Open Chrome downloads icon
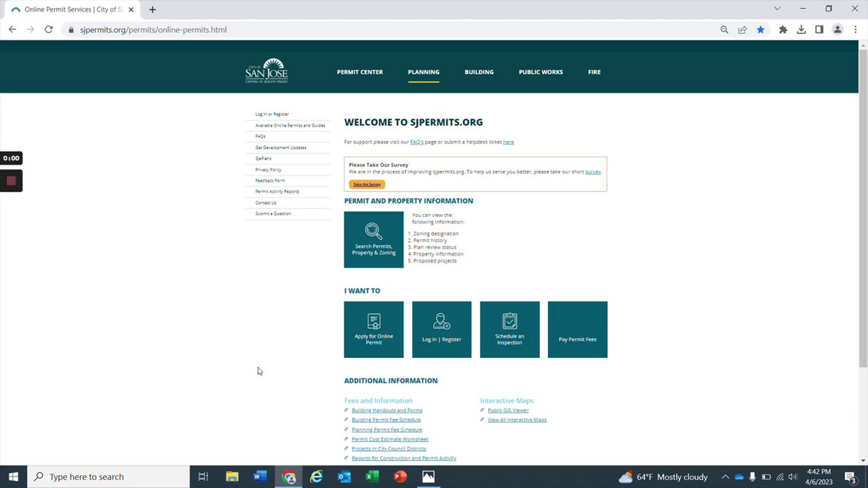Screen dimensions: 868x488 coord(802,30)
